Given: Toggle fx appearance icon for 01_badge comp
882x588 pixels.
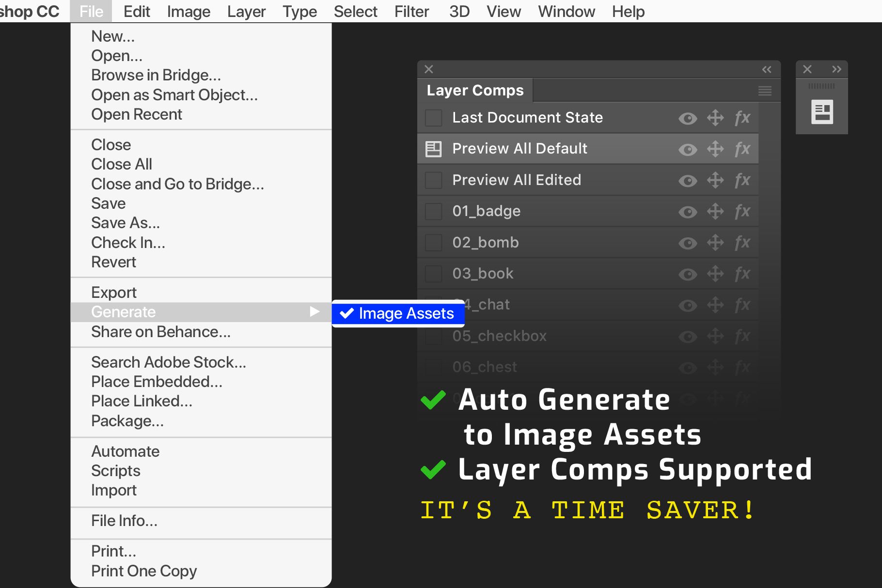Looking at the screenshot, I should [x=742, y=211].
